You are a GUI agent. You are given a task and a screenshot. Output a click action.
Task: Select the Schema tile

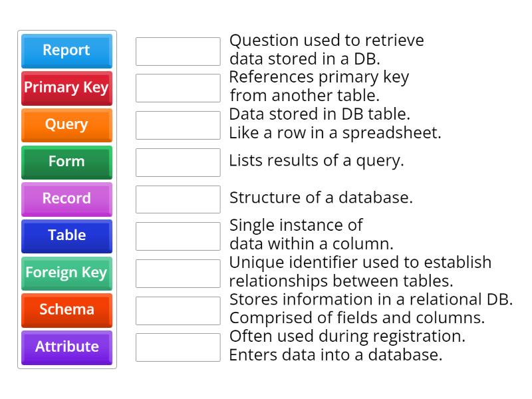66,310
